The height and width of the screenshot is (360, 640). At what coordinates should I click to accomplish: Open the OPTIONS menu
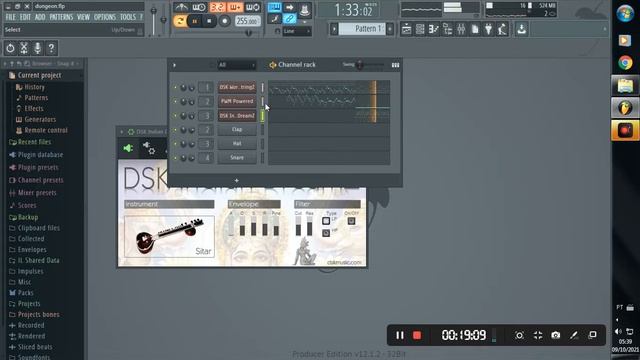click(105, 17)
